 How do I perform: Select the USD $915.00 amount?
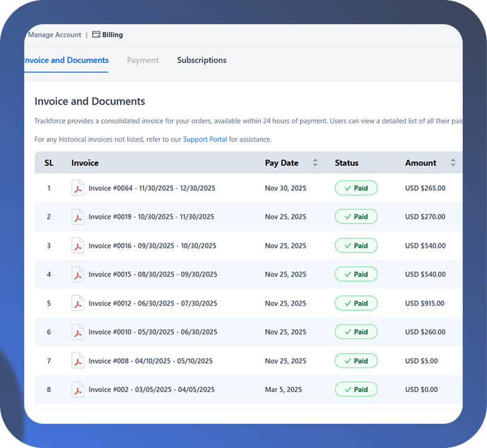(x=425, y=303)
